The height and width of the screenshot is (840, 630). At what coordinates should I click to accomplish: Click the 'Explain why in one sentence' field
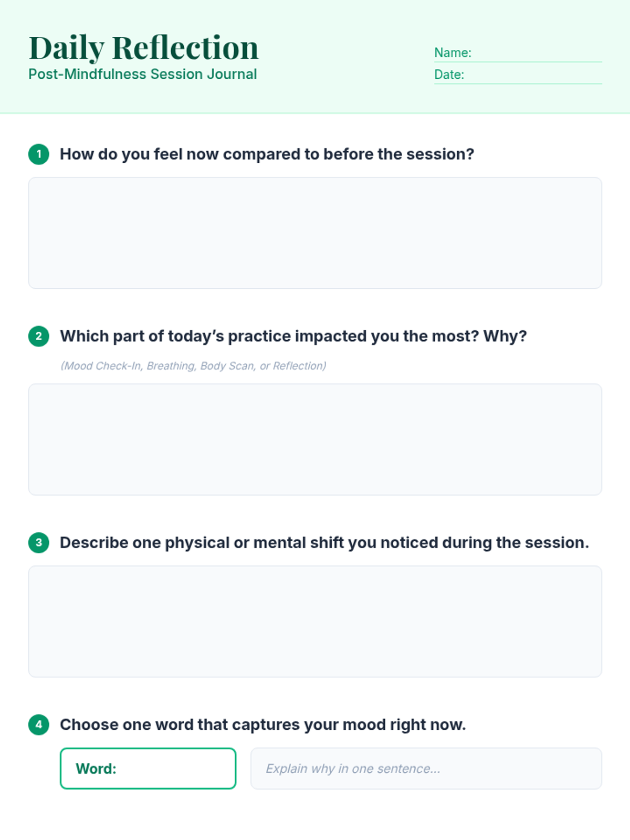point(426,769)
